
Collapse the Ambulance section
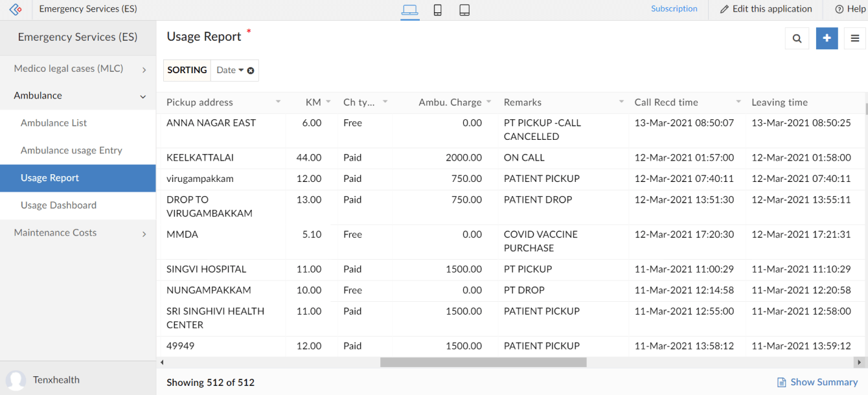coord(143,96)
